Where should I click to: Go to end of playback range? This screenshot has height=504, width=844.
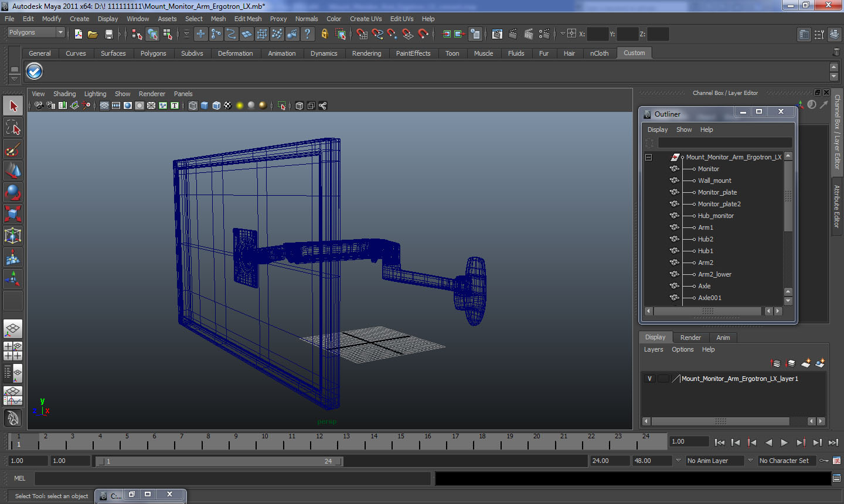833,442
